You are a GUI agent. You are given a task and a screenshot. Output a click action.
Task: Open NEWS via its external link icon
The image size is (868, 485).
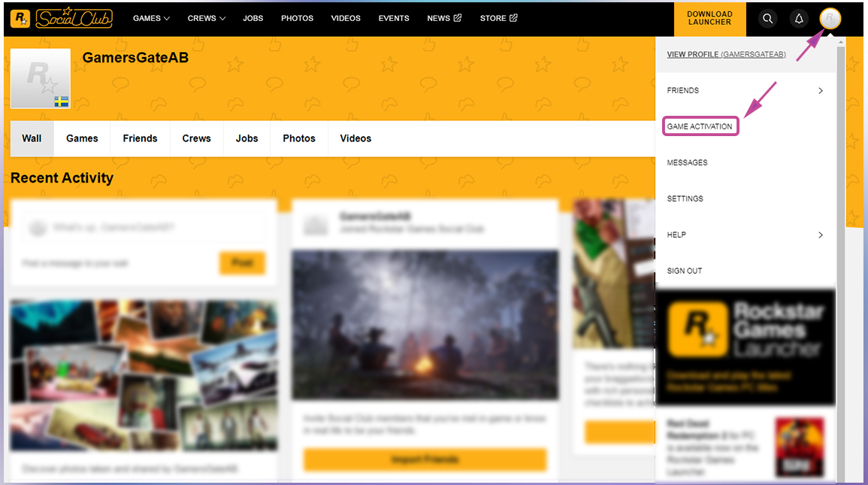click(x=458, y=17)
